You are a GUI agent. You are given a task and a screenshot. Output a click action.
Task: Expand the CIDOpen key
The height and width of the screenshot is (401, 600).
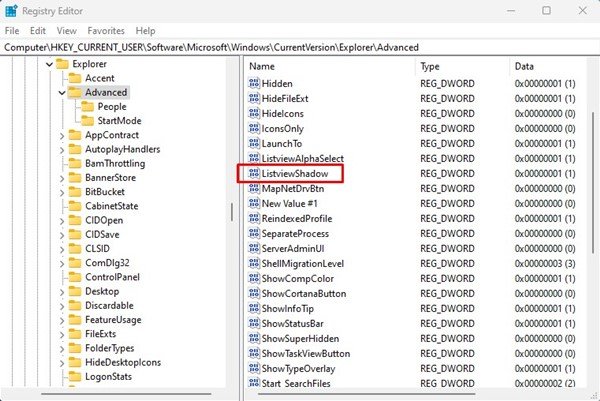[x=62, y=221]
